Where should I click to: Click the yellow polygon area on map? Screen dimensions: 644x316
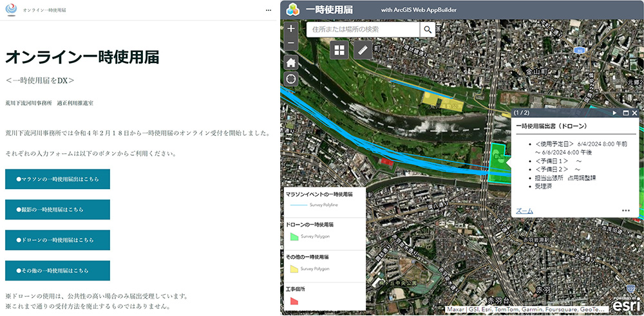435,98
